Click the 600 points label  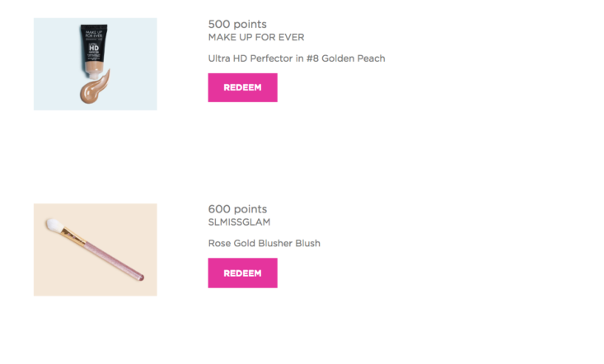(237, 209)
